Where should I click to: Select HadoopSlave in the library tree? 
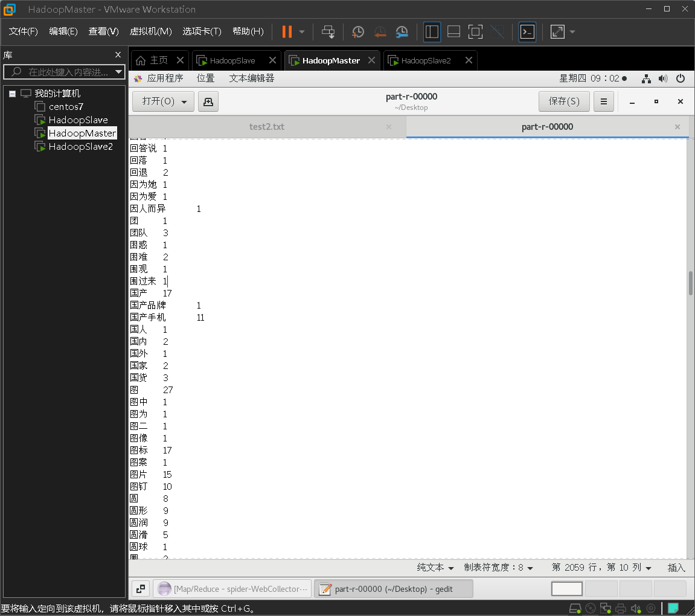(78, 120)
